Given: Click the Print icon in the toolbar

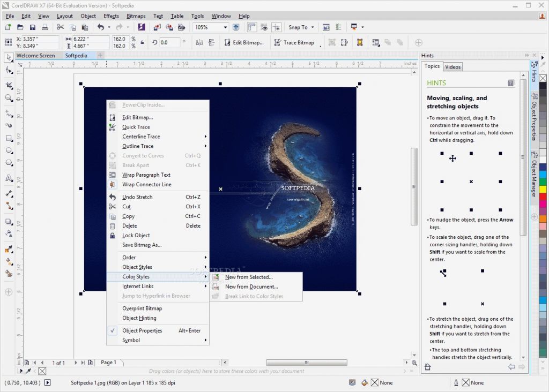Looking at the screenshot, I should pos(45,27).
